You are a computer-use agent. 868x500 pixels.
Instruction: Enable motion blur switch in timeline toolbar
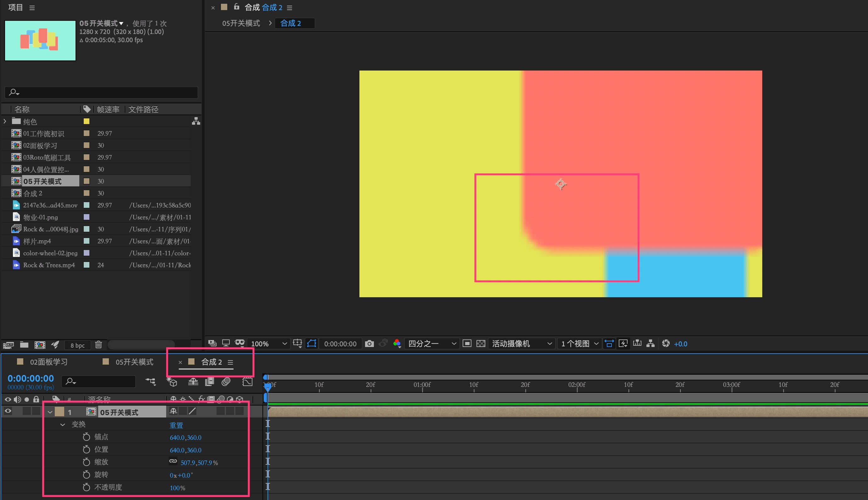click(226, 382)
